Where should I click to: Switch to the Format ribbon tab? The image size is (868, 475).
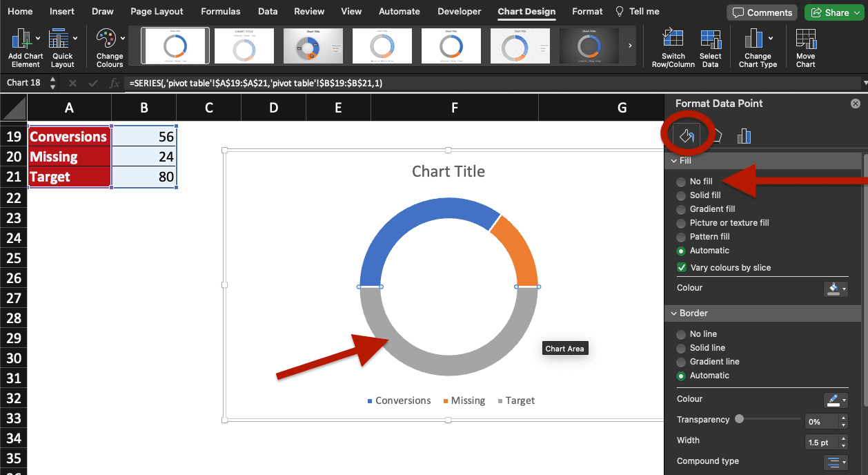click(x=587, y=11)
